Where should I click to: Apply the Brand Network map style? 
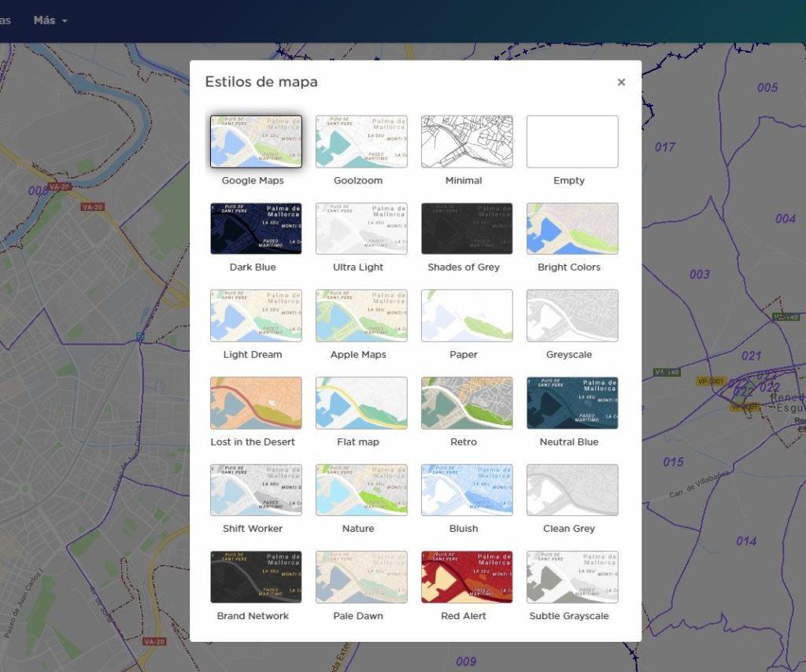(256, 577)
